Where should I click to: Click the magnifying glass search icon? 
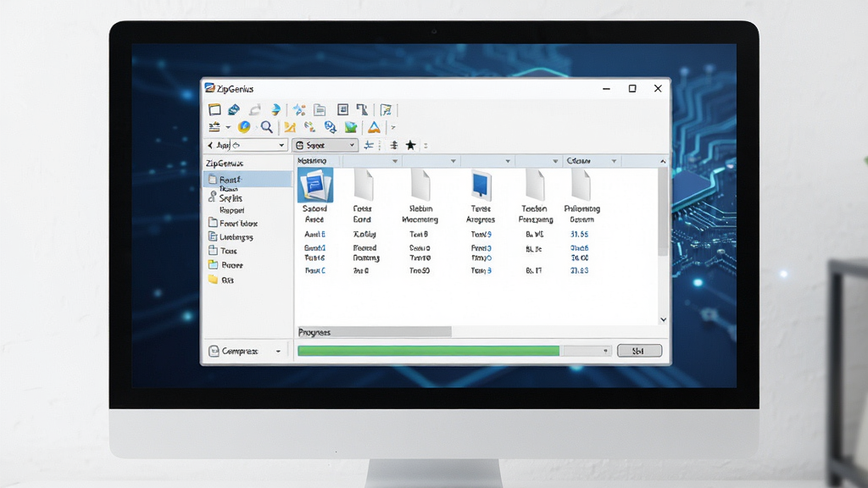click(267, 127)
